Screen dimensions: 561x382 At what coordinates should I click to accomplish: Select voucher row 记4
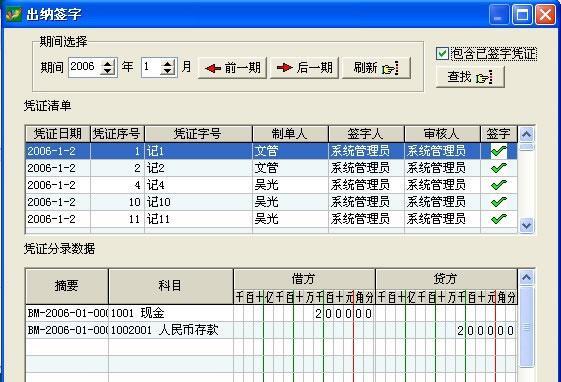tap(271, 185)
